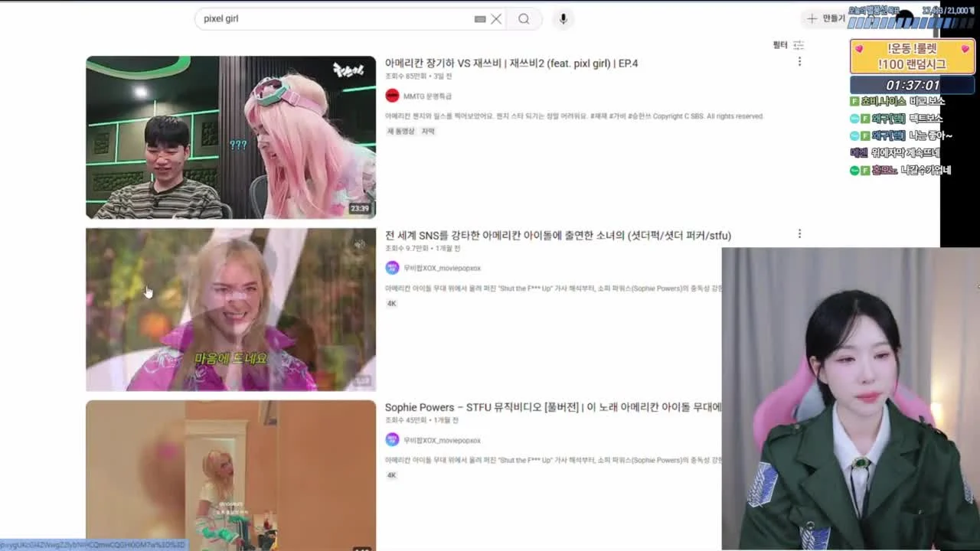Click the create (만들기) plus button
The image size is (980, 551).
825,18
